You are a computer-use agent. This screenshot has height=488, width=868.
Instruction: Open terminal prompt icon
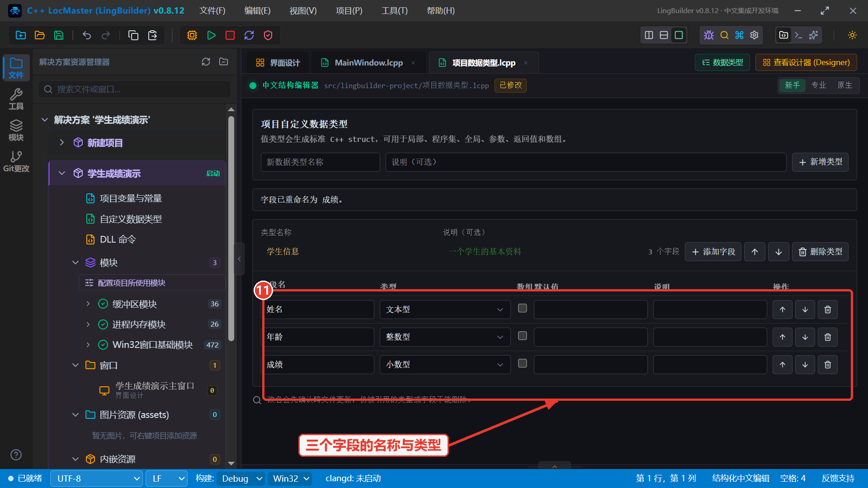(x=798, y=35)
